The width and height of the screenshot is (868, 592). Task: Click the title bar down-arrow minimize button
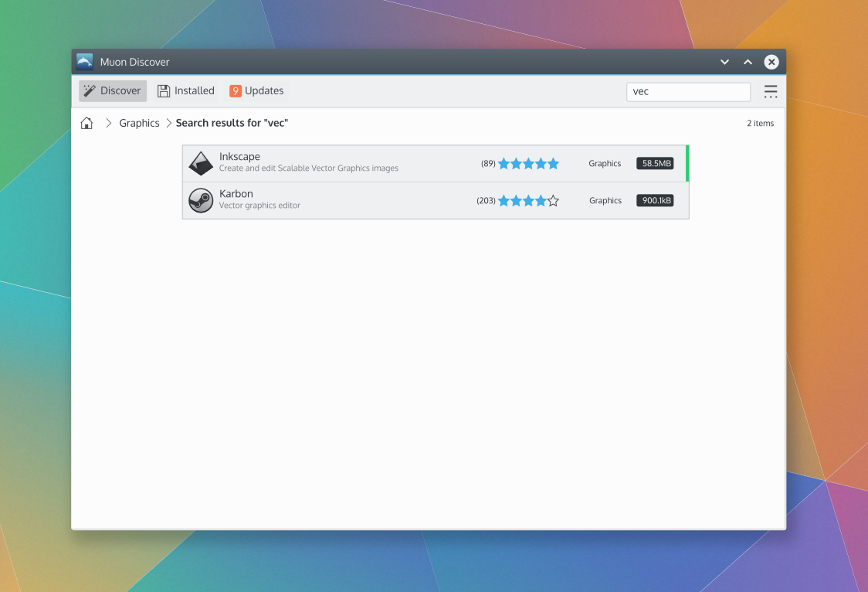coord(724,62)
